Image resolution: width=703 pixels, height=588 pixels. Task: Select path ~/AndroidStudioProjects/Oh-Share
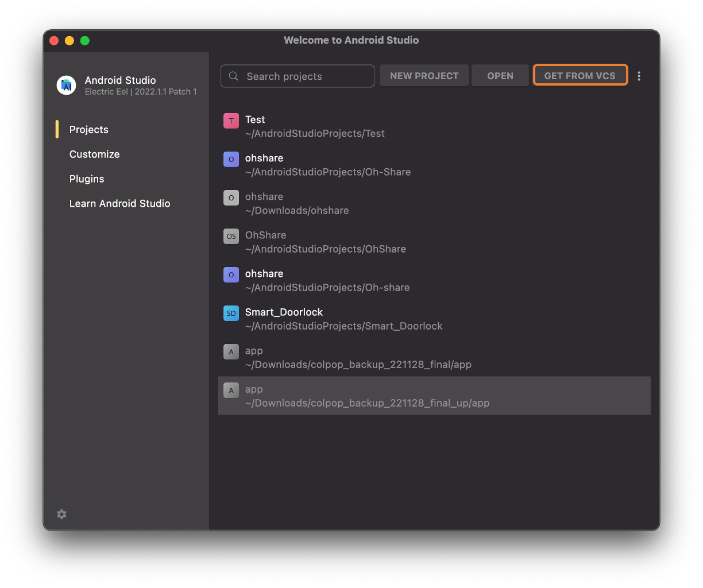pyautogui.click(x=328, y=172)
